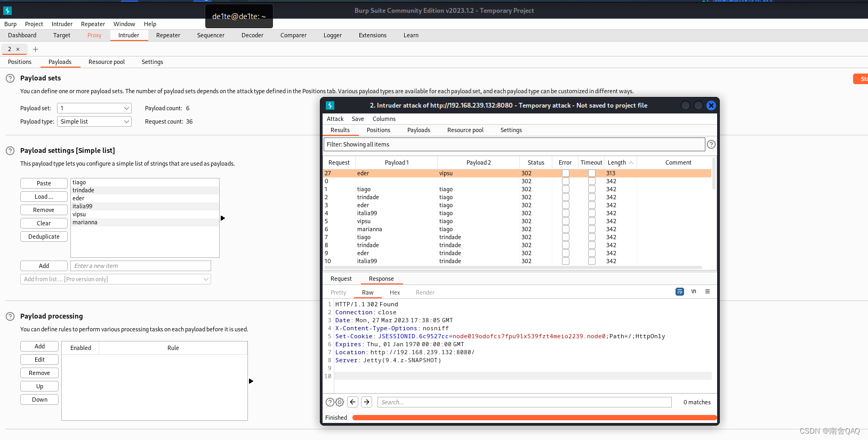Open Payload type Simple list dropdown
868x440 pixels.
tap(94, 121)
